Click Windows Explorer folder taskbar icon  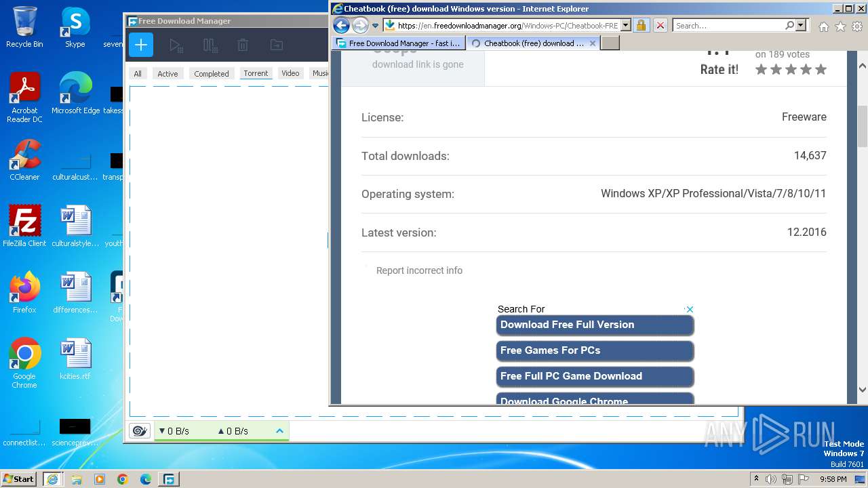click(x=77, y=479)
